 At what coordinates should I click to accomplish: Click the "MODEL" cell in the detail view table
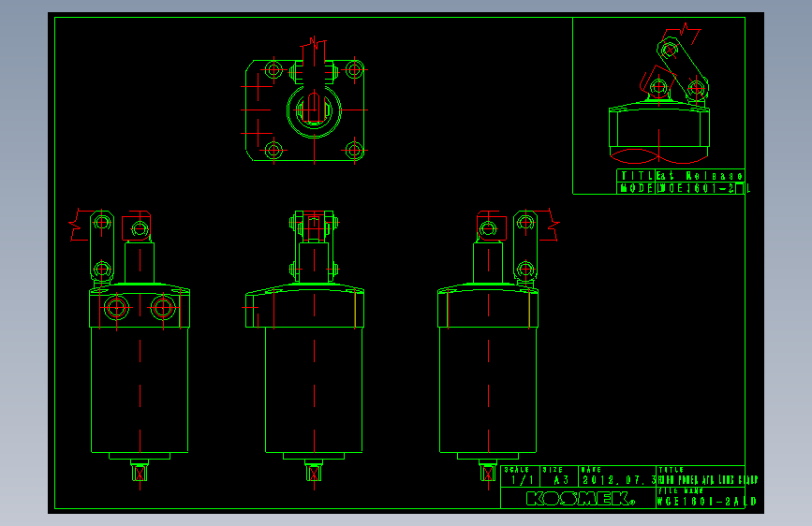[x=637, y=188]
